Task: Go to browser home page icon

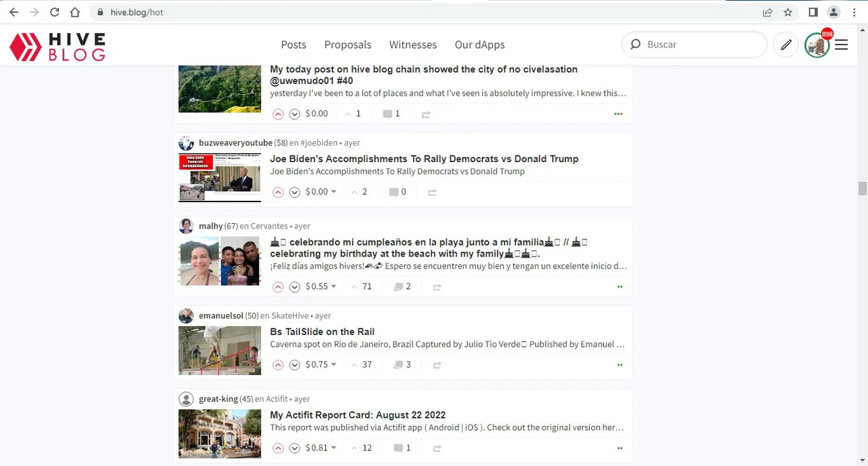Action: click(x=75, y=12)
